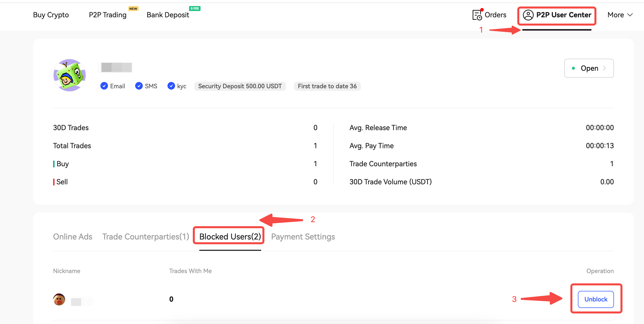The height and width of the screenshot is (324, 644).
Task: Click the Security Deposit 500.00 USDT tag
Action: coord(240,86)
